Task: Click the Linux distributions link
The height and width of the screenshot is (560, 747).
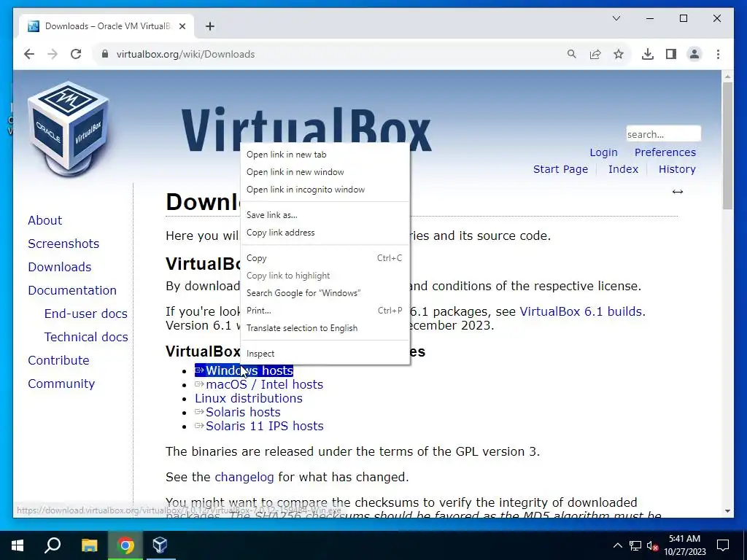Action: coord(249,398)
